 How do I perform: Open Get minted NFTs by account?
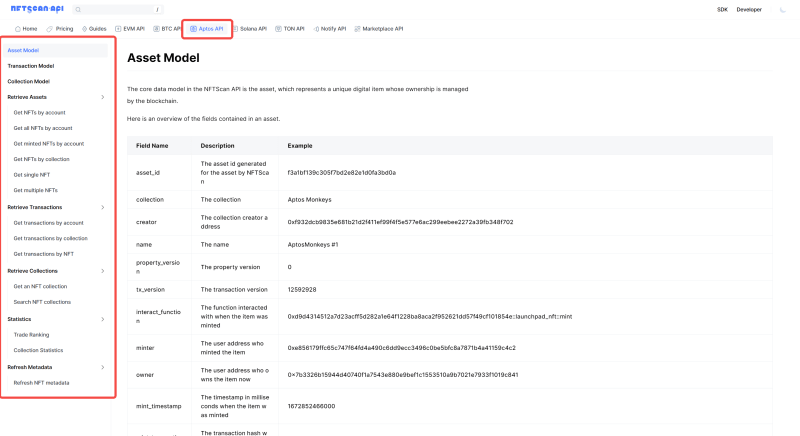click(x=48, y=144)
